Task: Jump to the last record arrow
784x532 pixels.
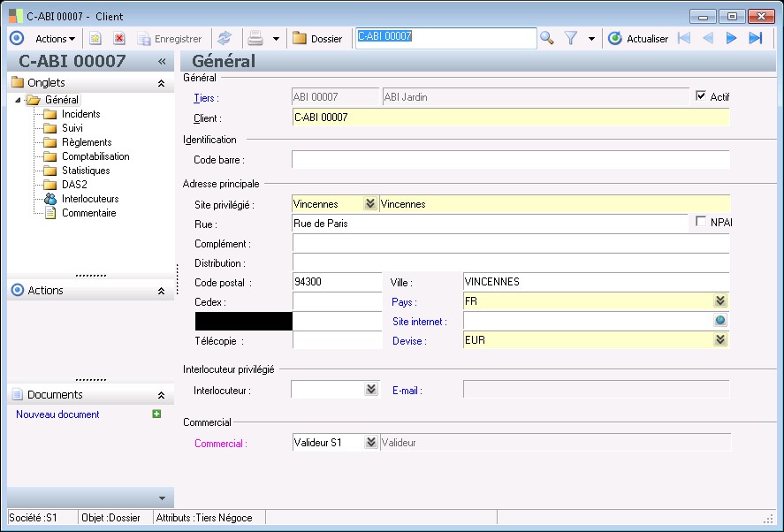Action: tap(755, 38)
